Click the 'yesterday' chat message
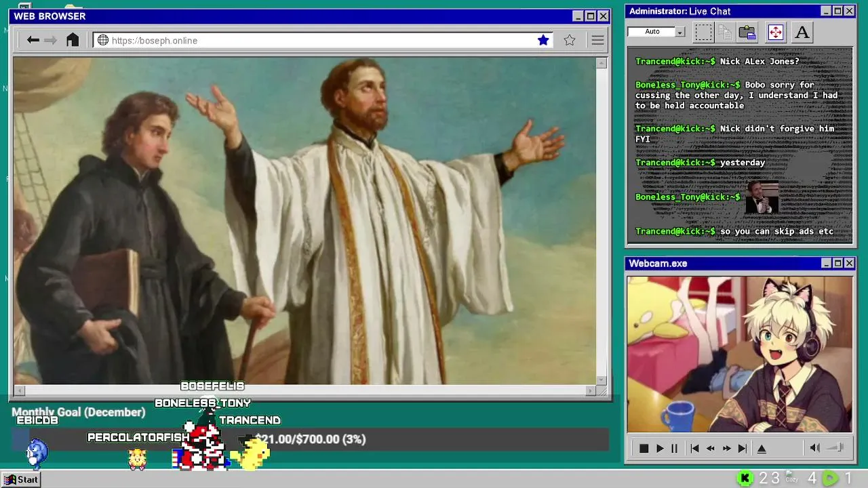The width and height of the screenshot is (868, 488). coord(743,163)
